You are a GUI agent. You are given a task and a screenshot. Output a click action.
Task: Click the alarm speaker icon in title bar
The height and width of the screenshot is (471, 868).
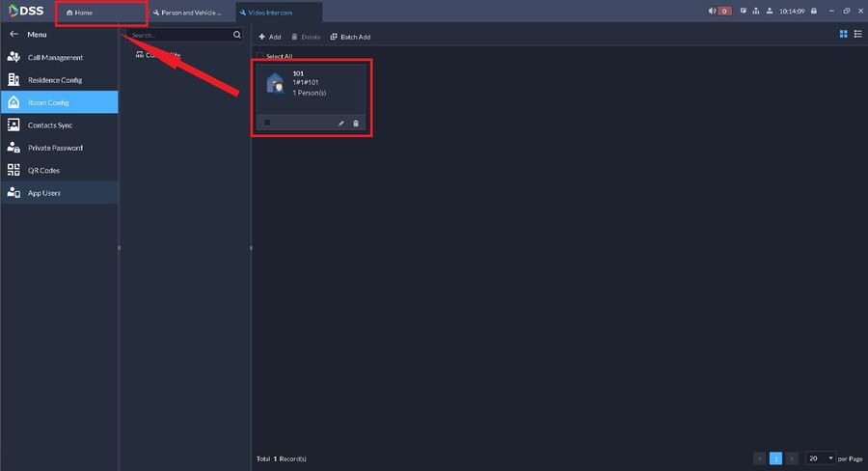pos(712,11)
